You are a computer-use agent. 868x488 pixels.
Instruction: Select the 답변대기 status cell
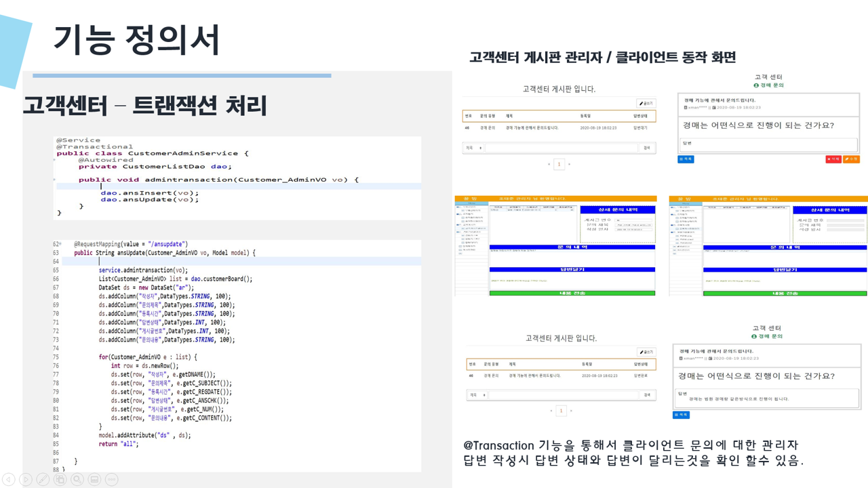point(640,127)
